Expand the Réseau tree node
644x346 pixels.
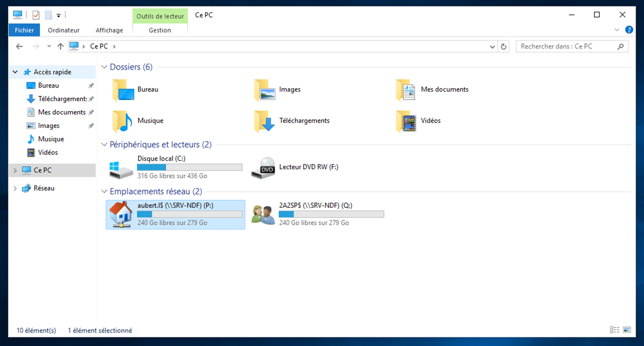[15, 189]
